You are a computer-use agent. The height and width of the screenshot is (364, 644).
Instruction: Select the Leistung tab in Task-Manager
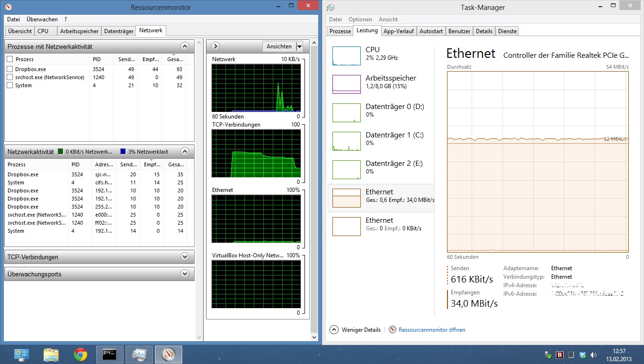(367, 30)
